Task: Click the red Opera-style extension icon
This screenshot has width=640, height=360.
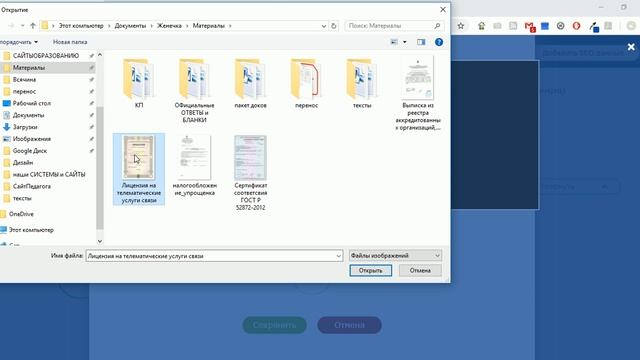Action: pos(576,26)
